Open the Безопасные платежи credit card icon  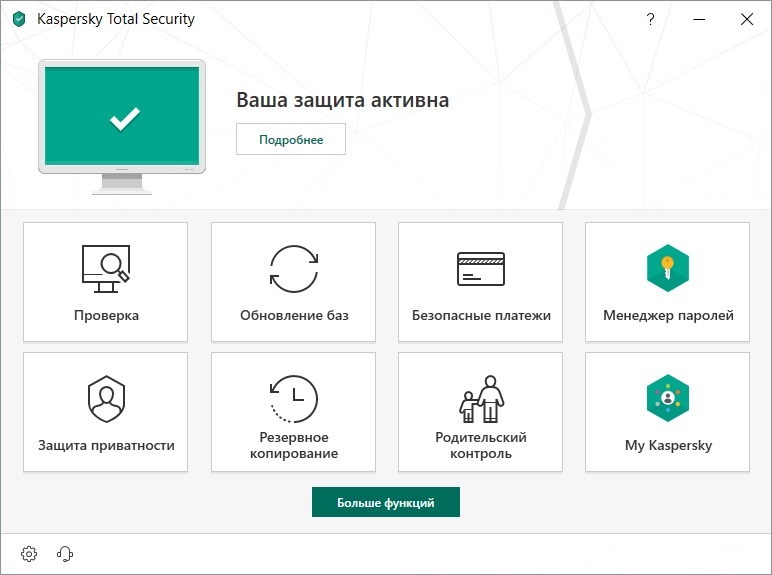[x=481, y=269]
